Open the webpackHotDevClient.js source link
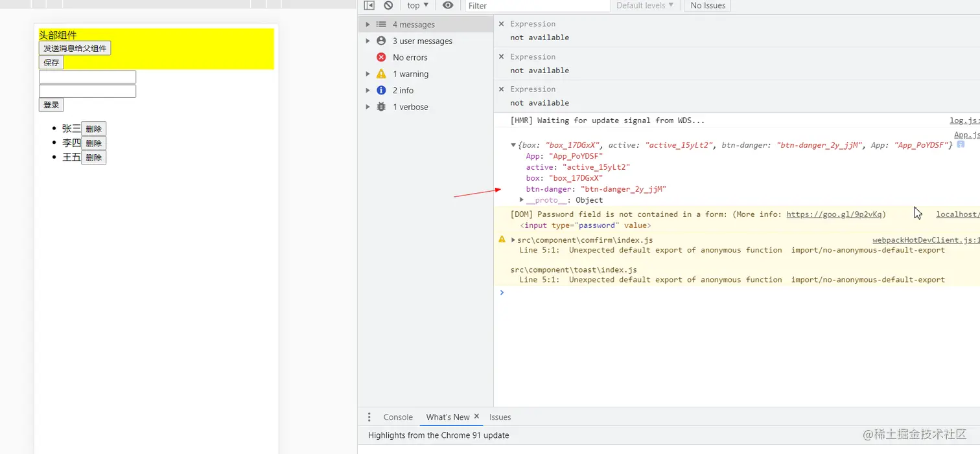Screen dimensions: 980x454 tap(926, 240)
